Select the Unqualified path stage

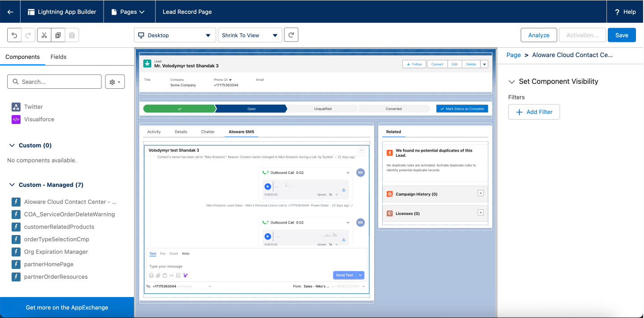pos(323,108)
